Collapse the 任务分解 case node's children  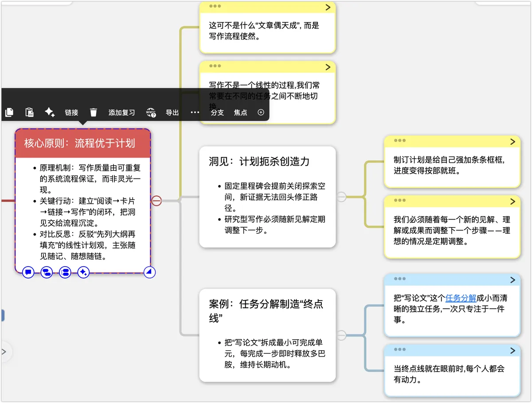coord(341,335)
